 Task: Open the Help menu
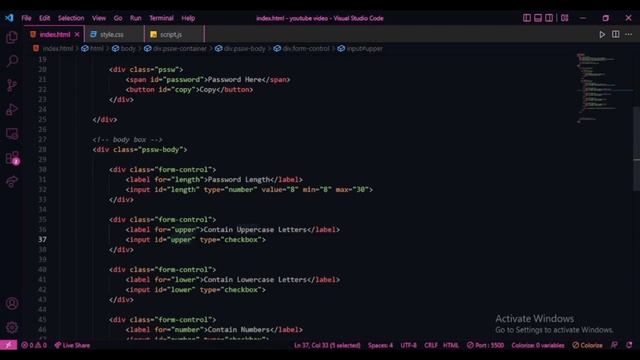click(188, 18)
